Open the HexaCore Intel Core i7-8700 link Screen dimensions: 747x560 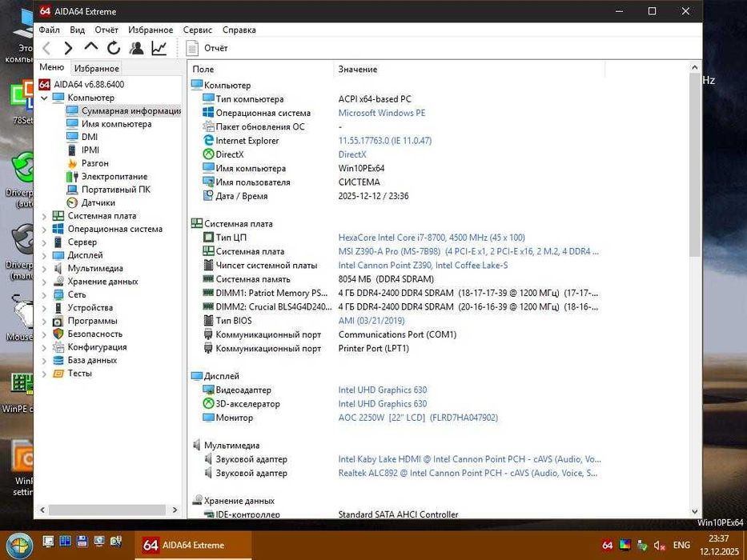(432, 238)
